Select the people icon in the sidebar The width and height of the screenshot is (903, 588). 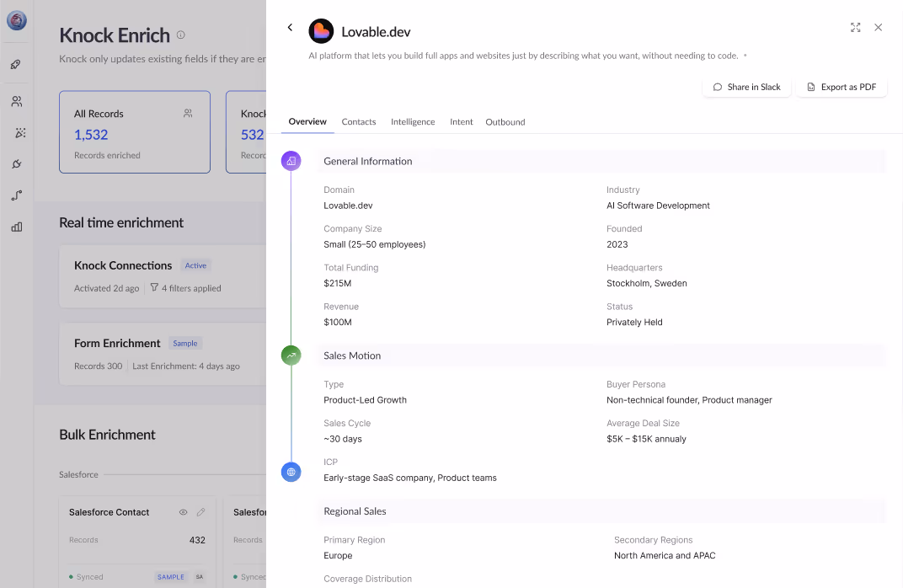pos(16,101)
